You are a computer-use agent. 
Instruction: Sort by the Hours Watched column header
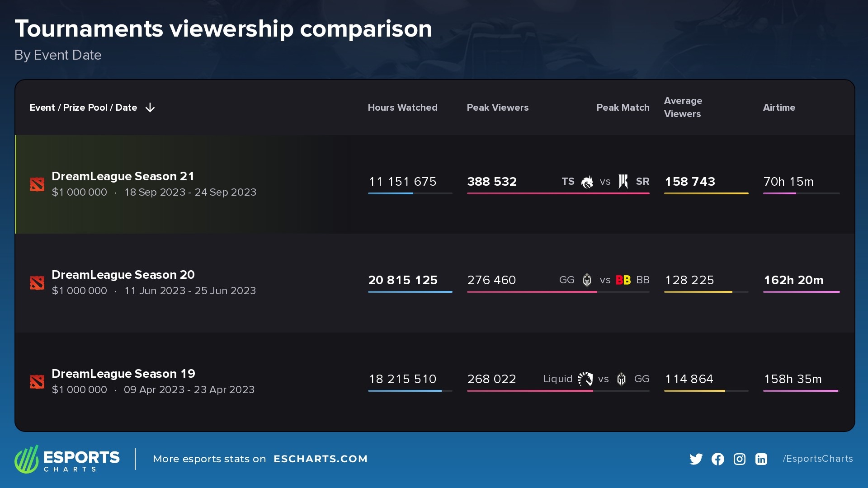click(x=402, y=108)
